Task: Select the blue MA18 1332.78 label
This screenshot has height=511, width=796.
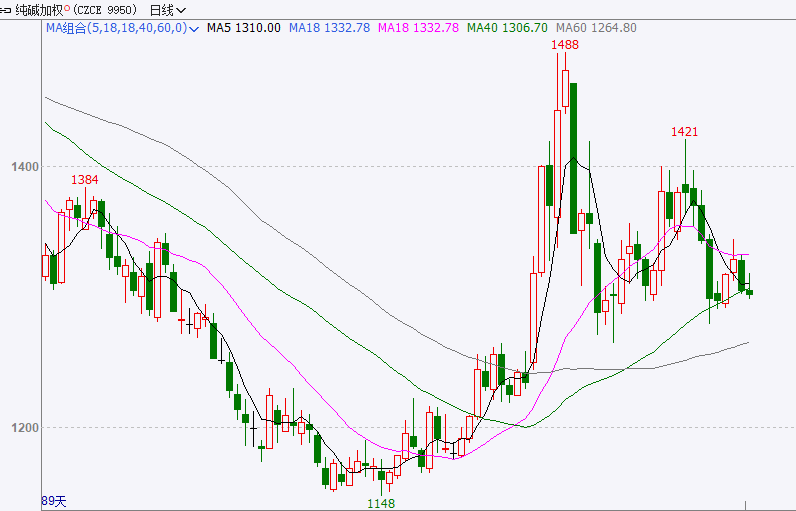Action: pyautogui.click(x=329, y=28)
